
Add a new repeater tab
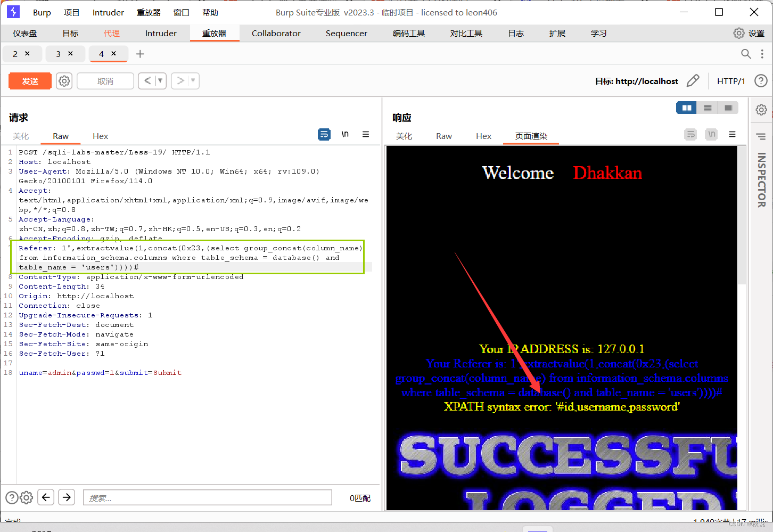pos(140,54)
